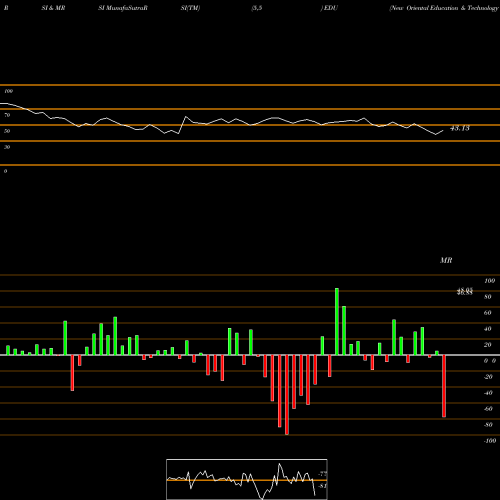Click the MR axis label -40

click(488, 393)
